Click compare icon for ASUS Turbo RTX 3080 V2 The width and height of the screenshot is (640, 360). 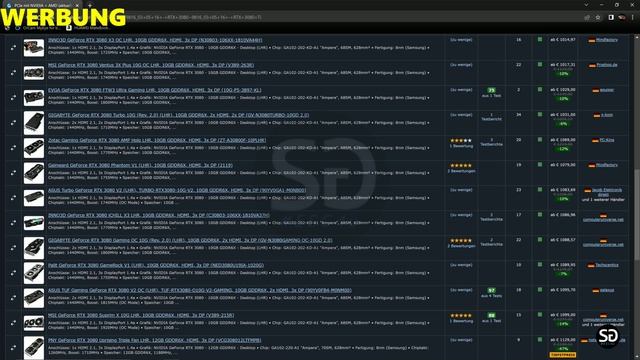(x=13, y=198)
